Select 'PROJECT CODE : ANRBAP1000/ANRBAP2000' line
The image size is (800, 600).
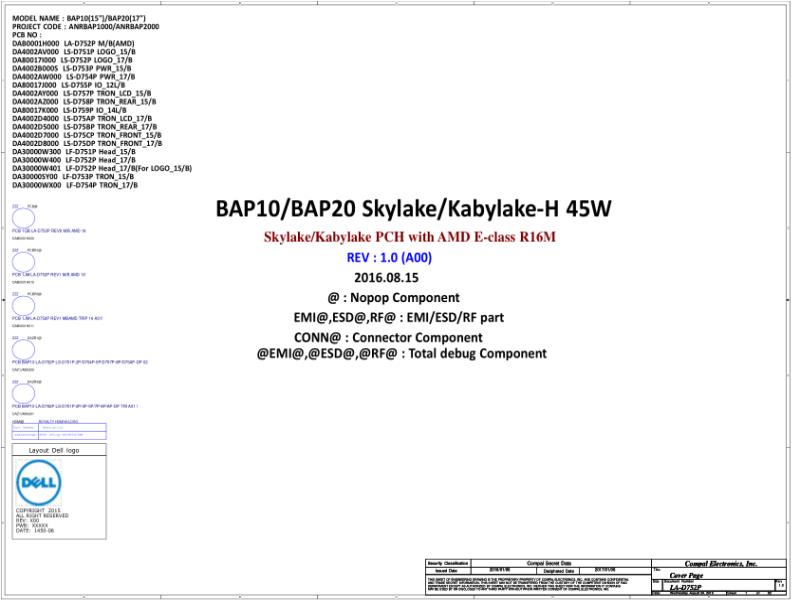86,27
